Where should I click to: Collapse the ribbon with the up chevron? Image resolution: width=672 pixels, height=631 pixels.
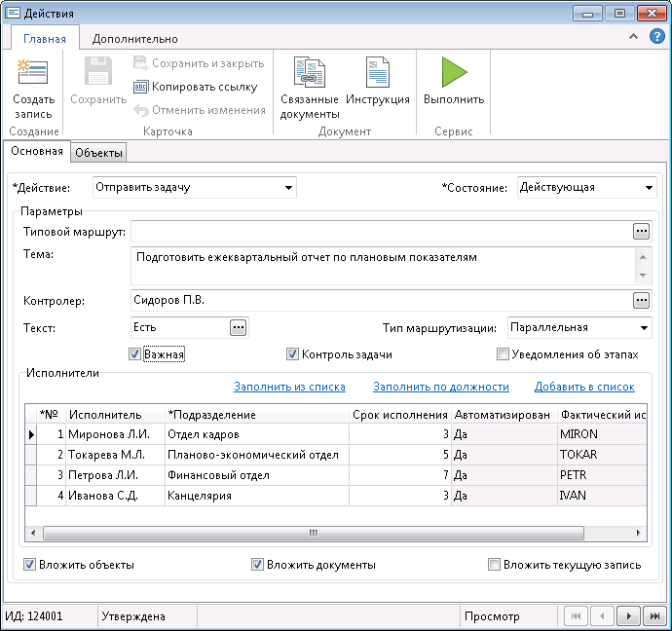click(x=633, y=37)
